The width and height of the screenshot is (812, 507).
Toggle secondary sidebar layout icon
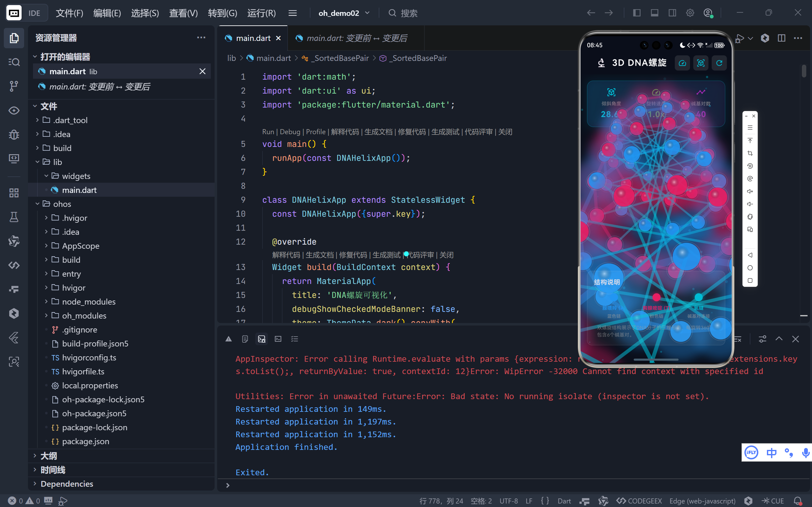point(672,13)
